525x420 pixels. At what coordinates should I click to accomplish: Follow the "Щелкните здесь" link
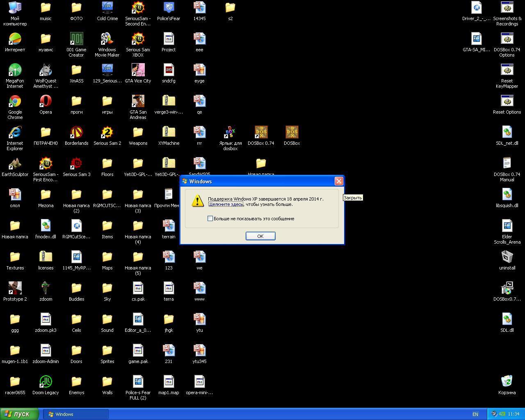click(226, 204)
